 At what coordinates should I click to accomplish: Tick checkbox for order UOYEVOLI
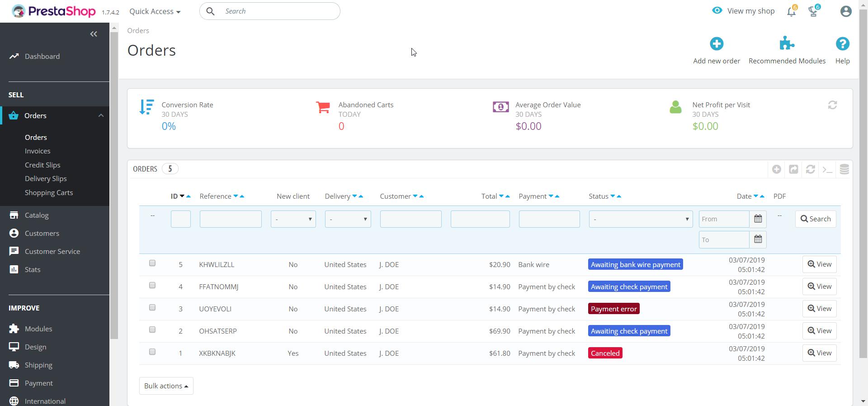coord(152,308)
